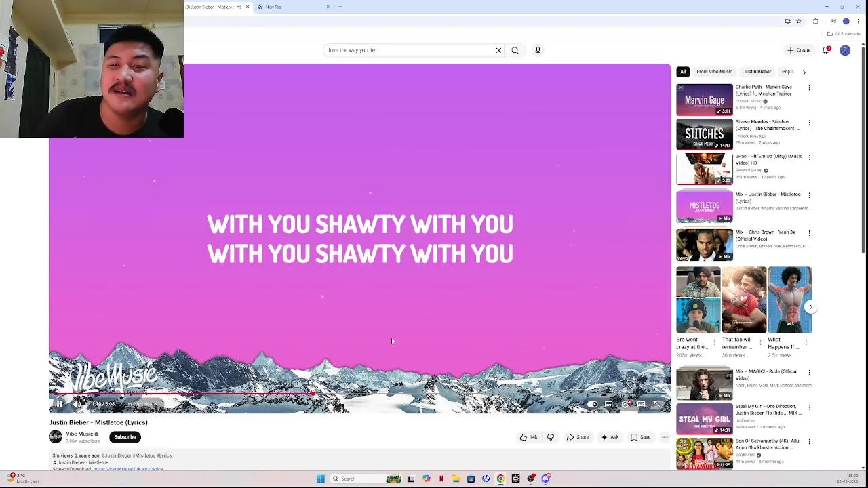The height and width of the screenshot is (488, 868).
Task: Open options for MAGIC! Rude mix
Action: point(809,373)
